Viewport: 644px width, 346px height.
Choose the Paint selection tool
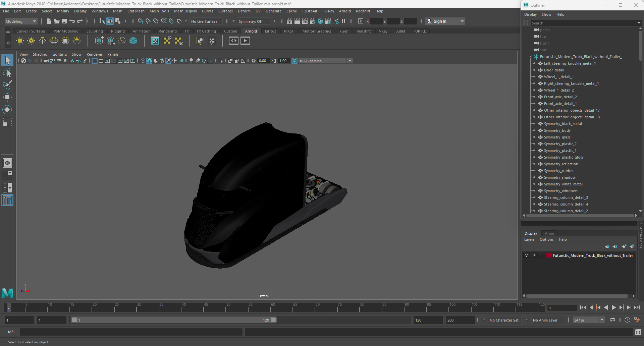coord(7,85)
